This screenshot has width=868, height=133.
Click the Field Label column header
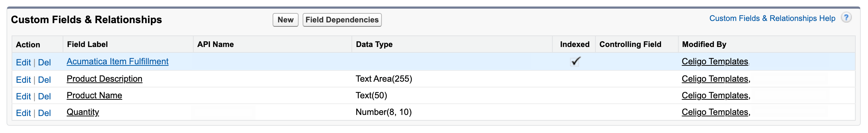click(x=88, y=44)
